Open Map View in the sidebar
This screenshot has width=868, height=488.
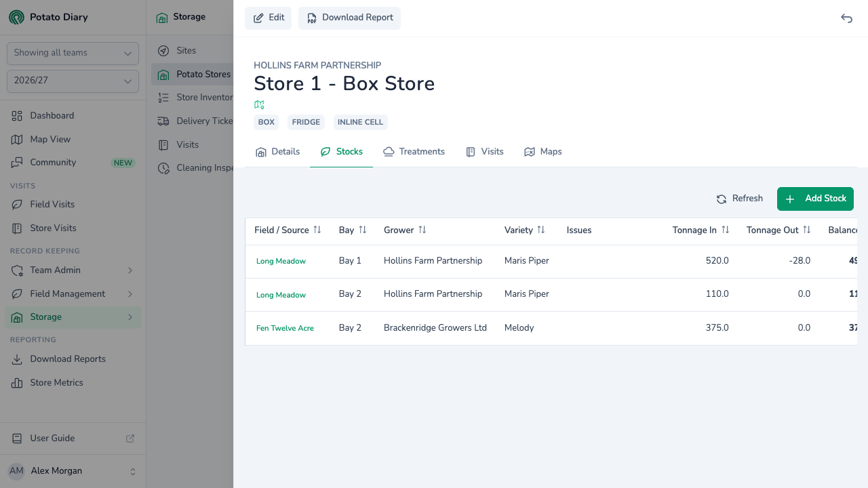[x=73, y=139]
